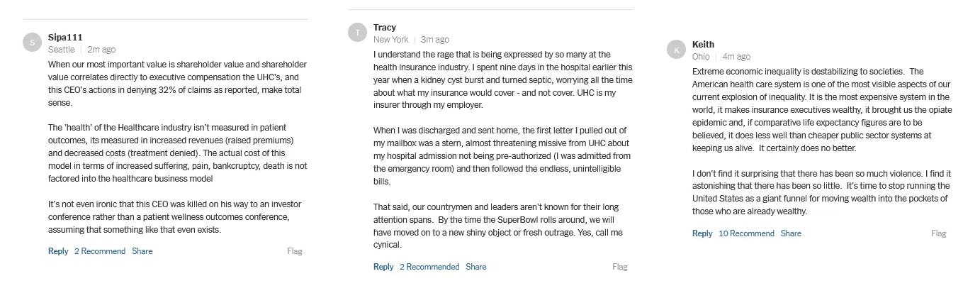Open Keith's username profile
Viewport: 980px width, 298px height.
pyautogui.click(x=703, y=44)
